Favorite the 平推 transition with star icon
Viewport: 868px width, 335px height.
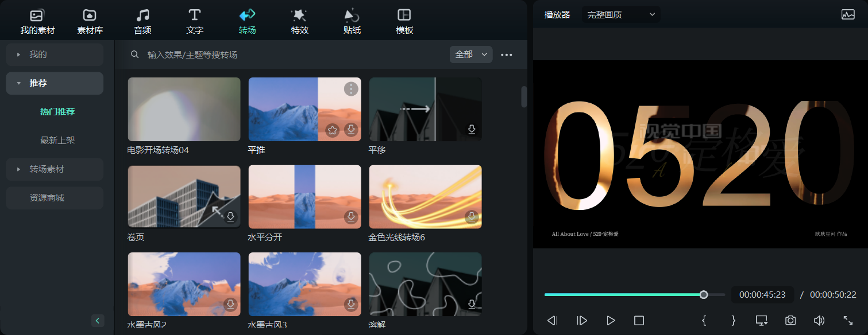(332, 130)
